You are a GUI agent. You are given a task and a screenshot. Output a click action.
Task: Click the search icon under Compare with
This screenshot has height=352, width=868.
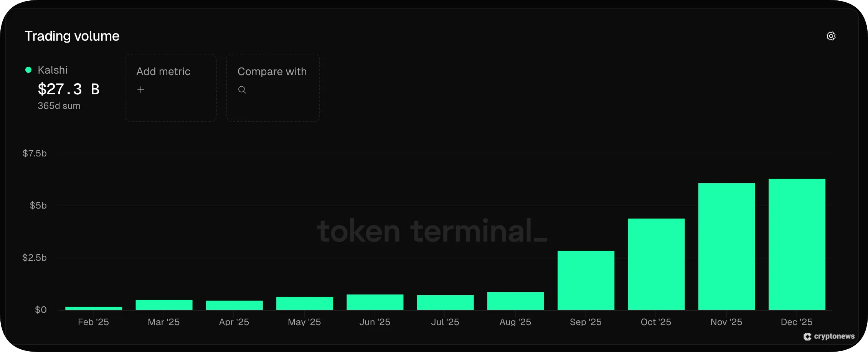(x=242, y=89)
